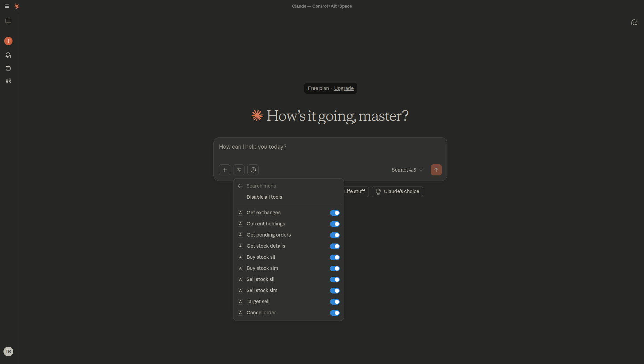Open the Projects icon in sidebar
Screen dimensions: 644x364
pos(8,68)
